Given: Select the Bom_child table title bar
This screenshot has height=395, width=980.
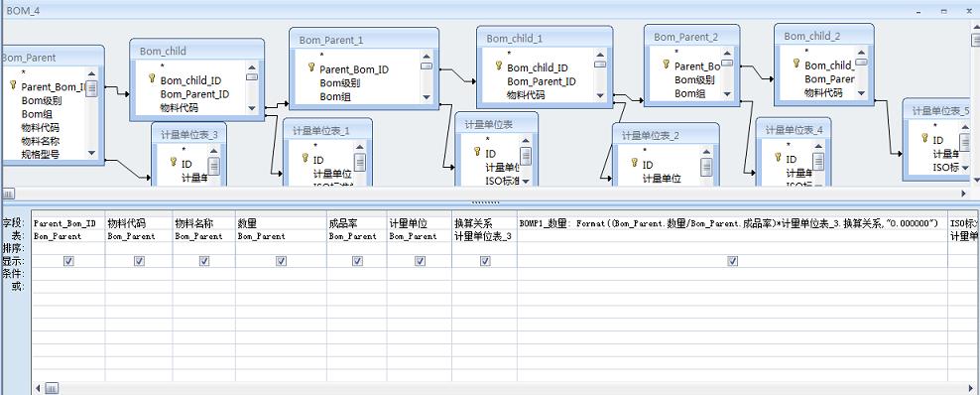Looking at the screenshot, I should tap(196, 51).
